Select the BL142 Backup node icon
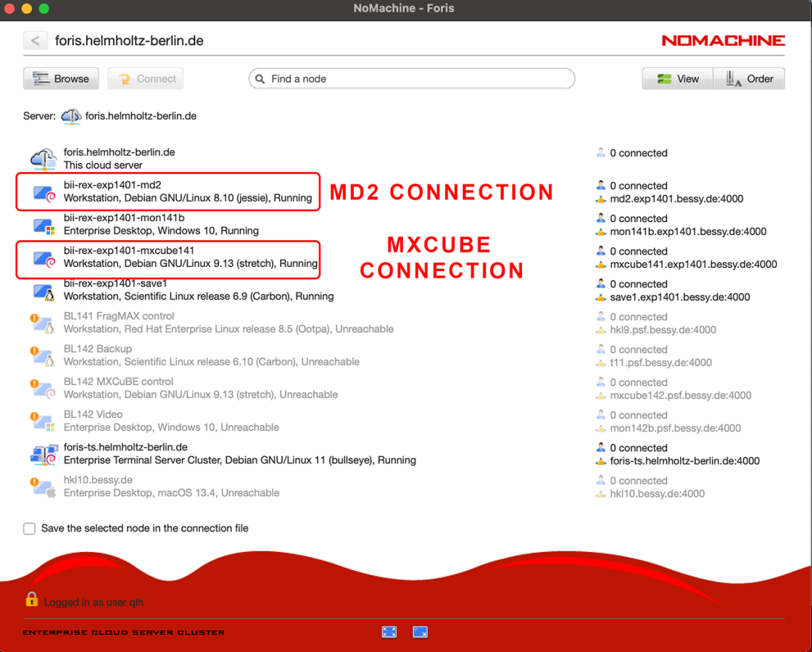 [x=43, y=356]
